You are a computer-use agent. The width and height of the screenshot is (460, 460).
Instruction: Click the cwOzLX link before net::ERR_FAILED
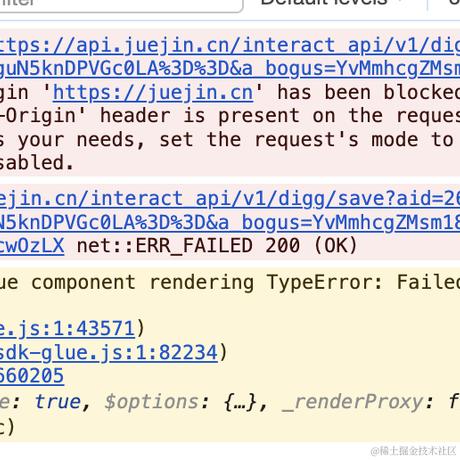click(32, 246)
